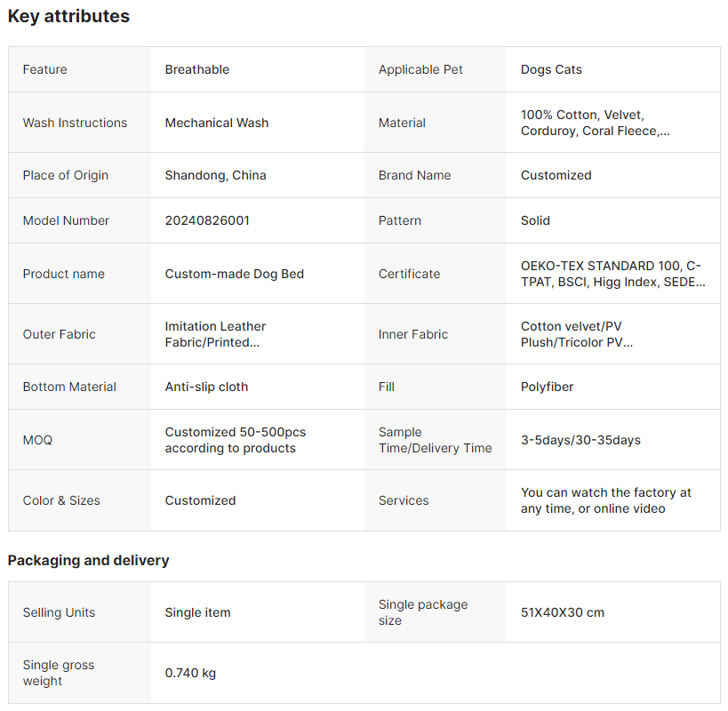Expand the truncated Certificate value text

pyautogui.click(x=612, y=274)
